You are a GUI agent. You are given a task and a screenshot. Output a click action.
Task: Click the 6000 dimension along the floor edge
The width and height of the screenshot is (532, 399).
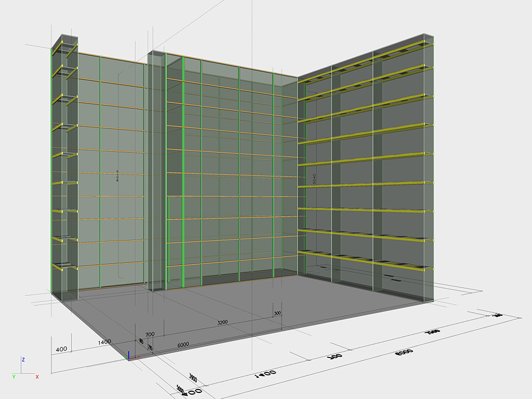coord(183,345)
